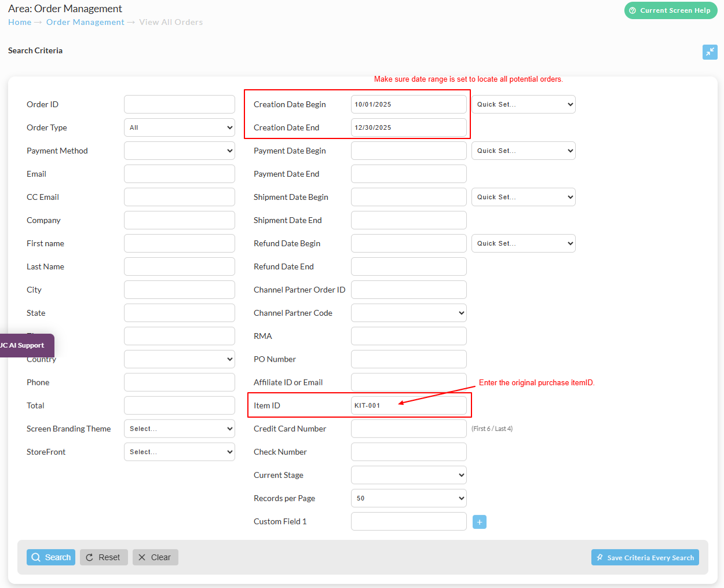Collapse the Search Criteria panel icon
This screenshot has height=588, width=724.
[710, 52]
